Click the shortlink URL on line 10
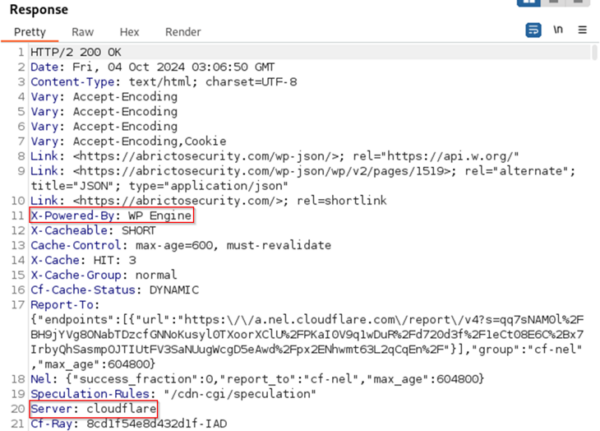This screenshot has width=600, height=431. [178, 201]
